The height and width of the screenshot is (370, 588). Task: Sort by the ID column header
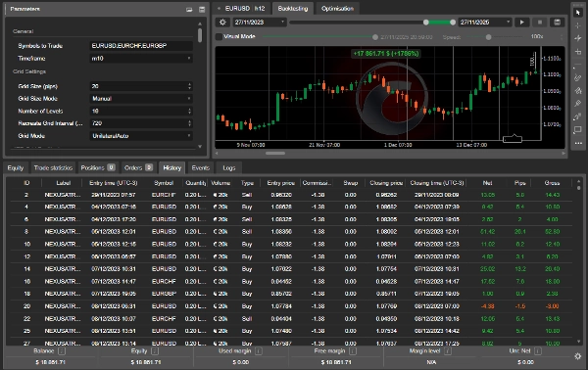pyautogui.click(x=26, y=183)
